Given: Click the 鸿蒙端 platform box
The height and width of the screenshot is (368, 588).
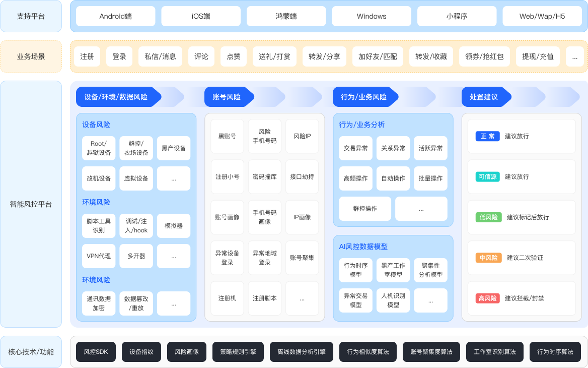Looking at the screenshot, I should [286, 16].
